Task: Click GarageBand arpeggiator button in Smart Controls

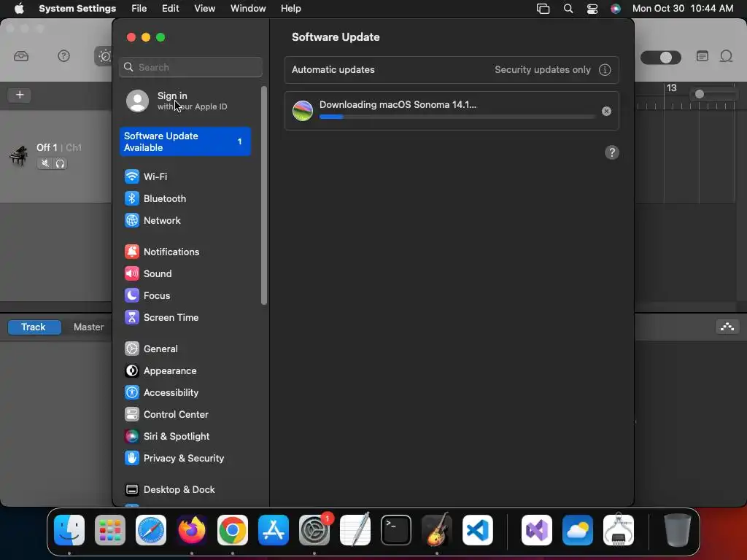Action: pos(727,327)
